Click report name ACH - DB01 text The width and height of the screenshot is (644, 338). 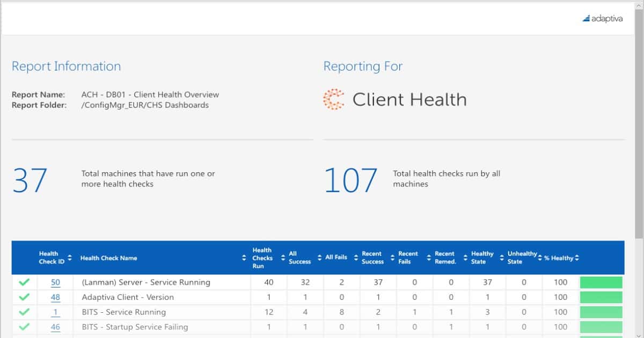150,95
